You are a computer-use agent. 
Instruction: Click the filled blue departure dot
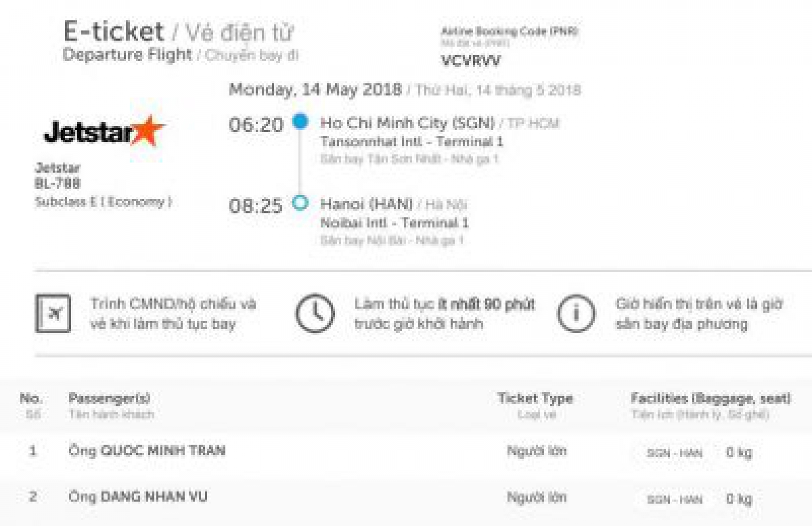[300, 122]
